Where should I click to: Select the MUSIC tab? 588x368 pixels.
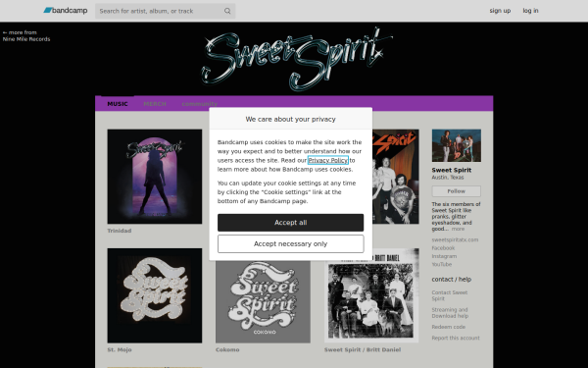(118, 104)
